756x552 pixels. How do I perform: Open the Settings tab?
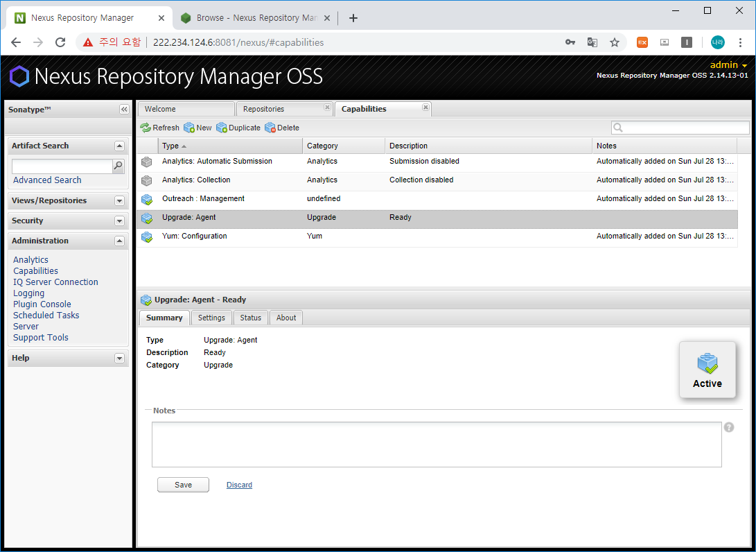click(211, 318)
